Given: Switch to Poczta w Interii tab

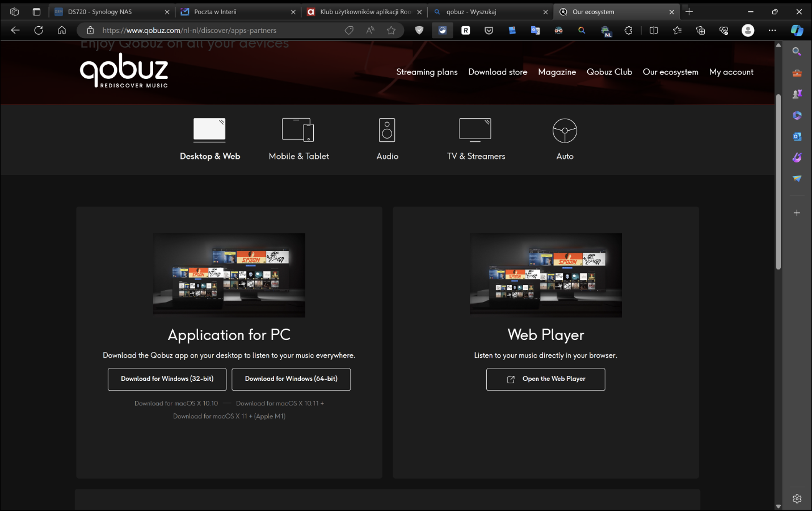Looking at the screenshot, I should pos(238,11).
